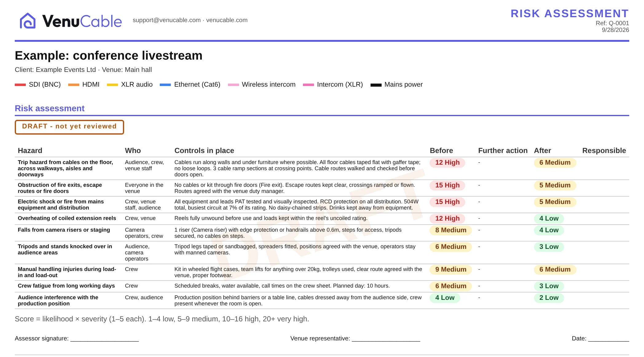644x357 pixels.
Task: Click the RISK ASSESSMENT document title
Action: [570, 14]
